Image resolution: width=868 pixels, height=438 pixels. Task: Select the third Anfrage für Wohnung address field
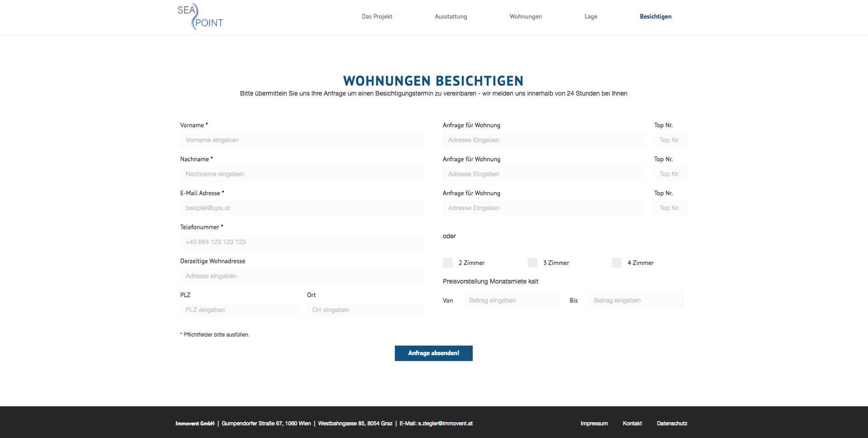pos(544,208)
